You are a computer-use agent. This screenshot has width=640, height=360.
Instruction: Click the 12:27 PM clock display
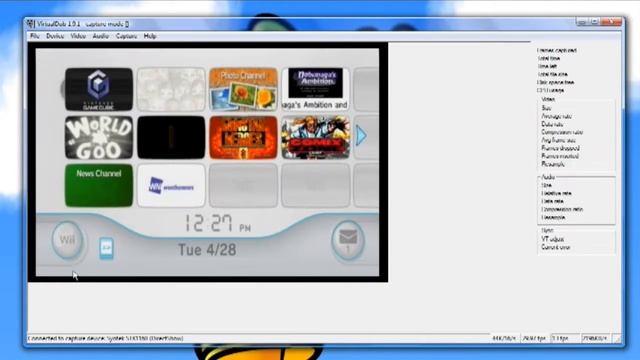pyautogui.click(x=218, y=223)
